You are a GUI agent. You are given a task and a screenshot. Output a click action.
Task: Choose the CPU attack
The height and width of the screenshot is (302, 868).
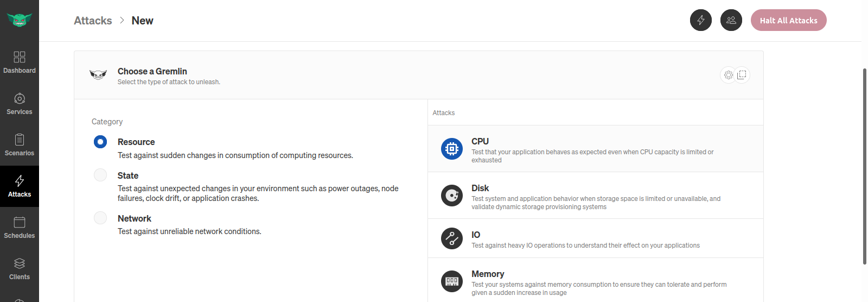pyautogui.click(x=595, y=149)
